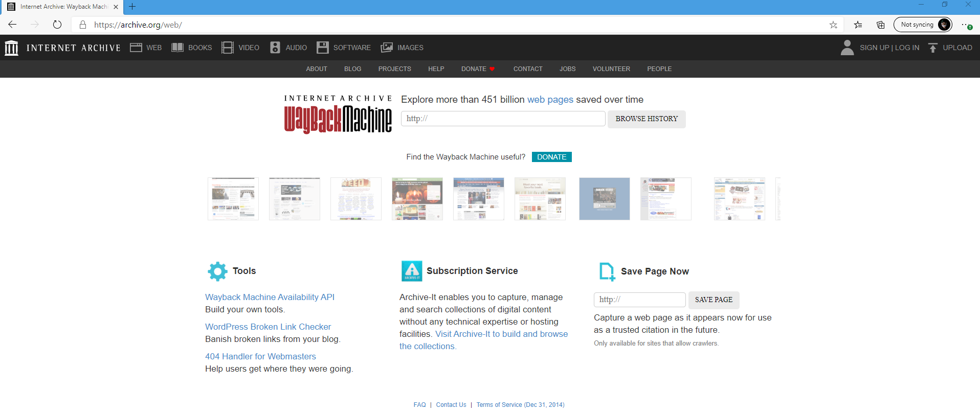Open the Software floppy disk icon
The width and height of the screenshot is (980, 412).
(x=323, y=48)
